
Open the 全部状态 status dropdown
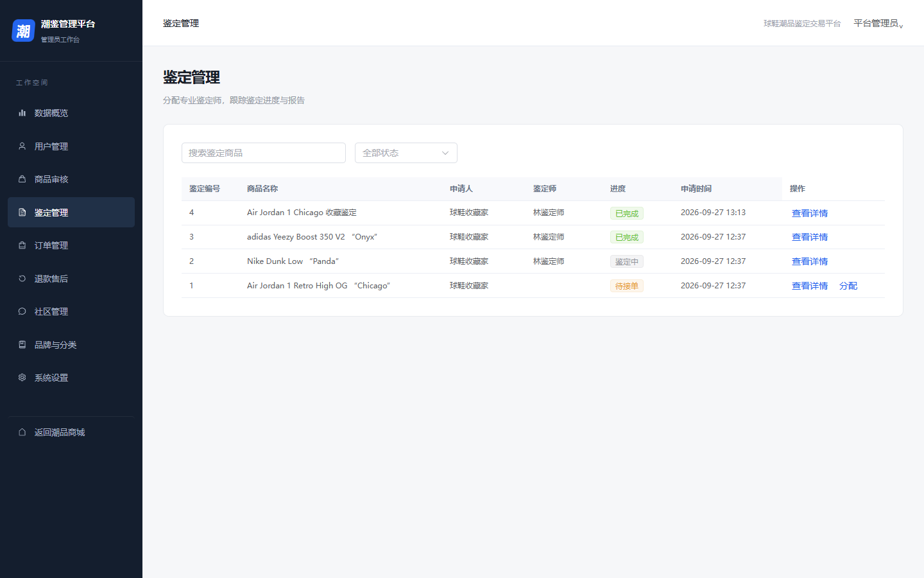coord(406,153)
